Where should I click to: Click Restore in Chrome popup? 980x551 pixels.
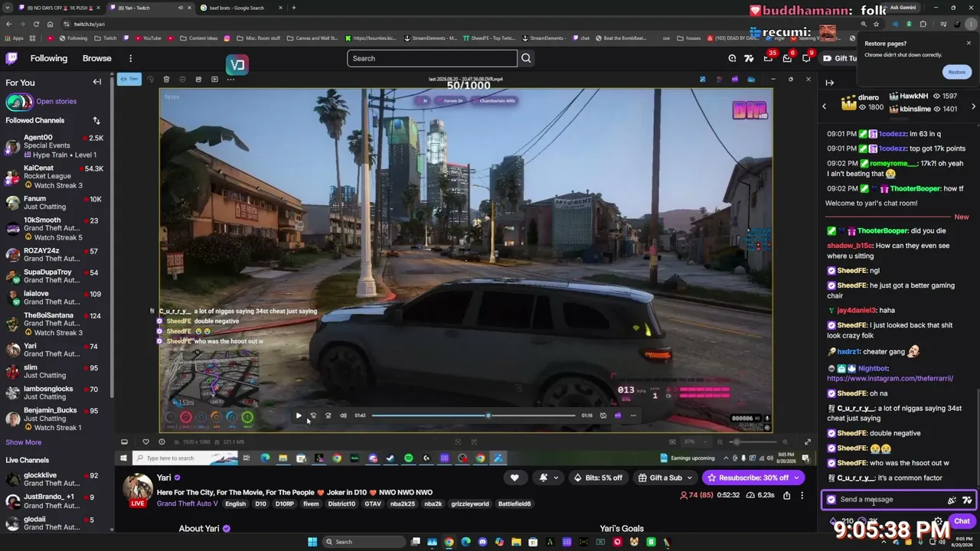pos(957,72)
